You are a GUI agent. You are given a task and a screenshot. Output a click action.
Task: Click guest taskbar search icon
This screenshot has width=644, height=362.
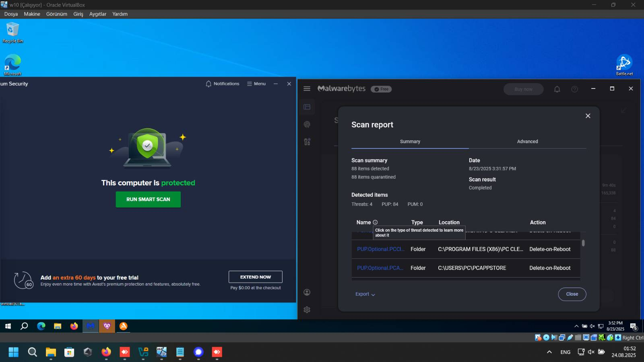(x=24, y=326)
